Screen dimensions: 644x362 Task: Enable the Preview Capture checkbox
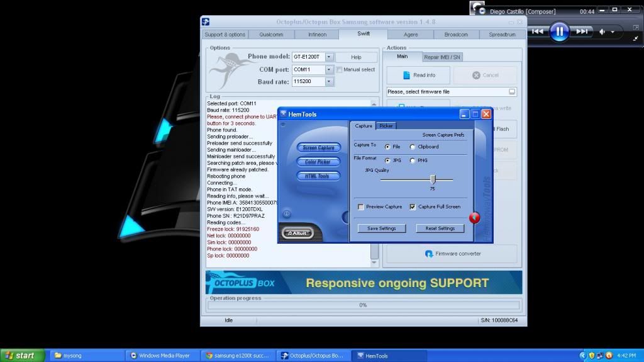360,207
